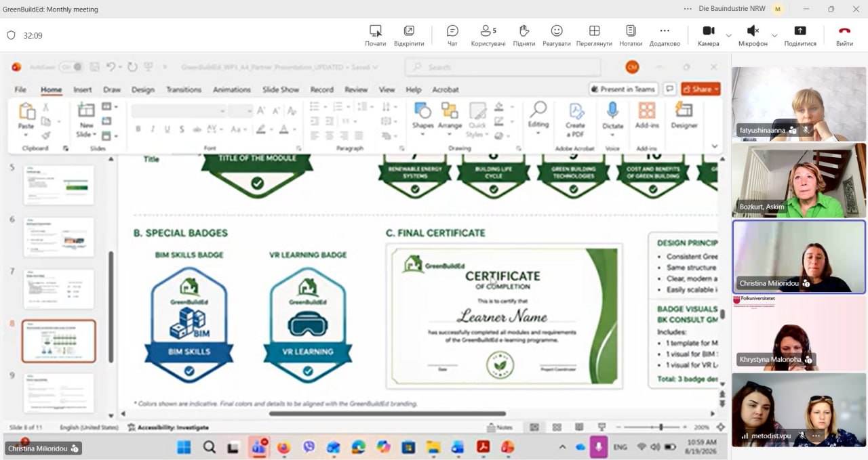Collapse the ribbon with the chevron
The height and width of the screenshot is (460, 868).
click(714, 146)
